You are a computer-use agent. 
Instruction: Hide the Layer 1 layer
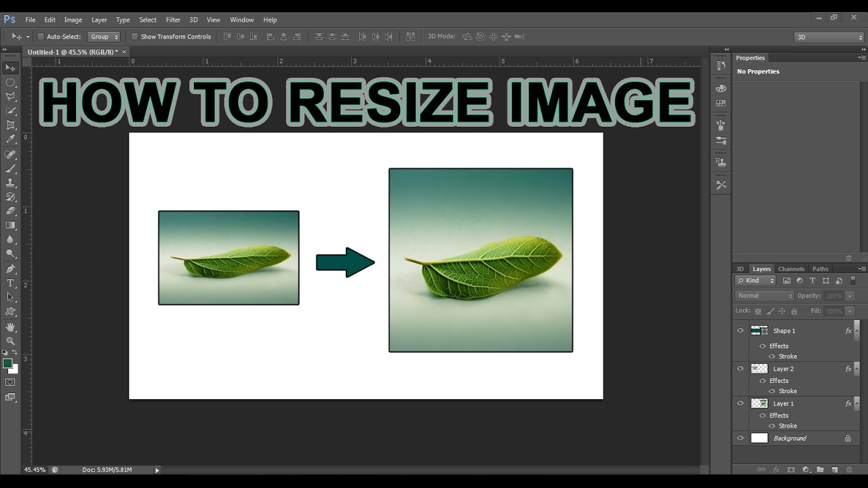(x=740, y=403)
